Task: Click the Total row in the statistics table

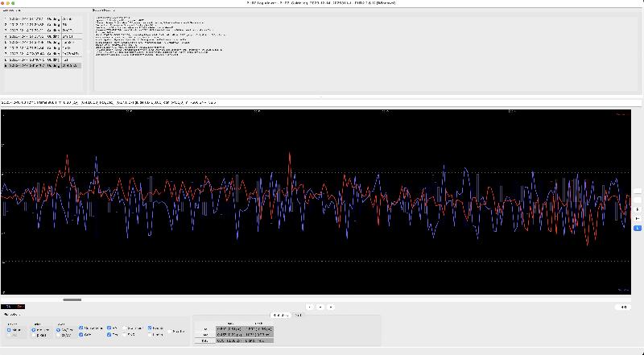Action: coord(233,341)
